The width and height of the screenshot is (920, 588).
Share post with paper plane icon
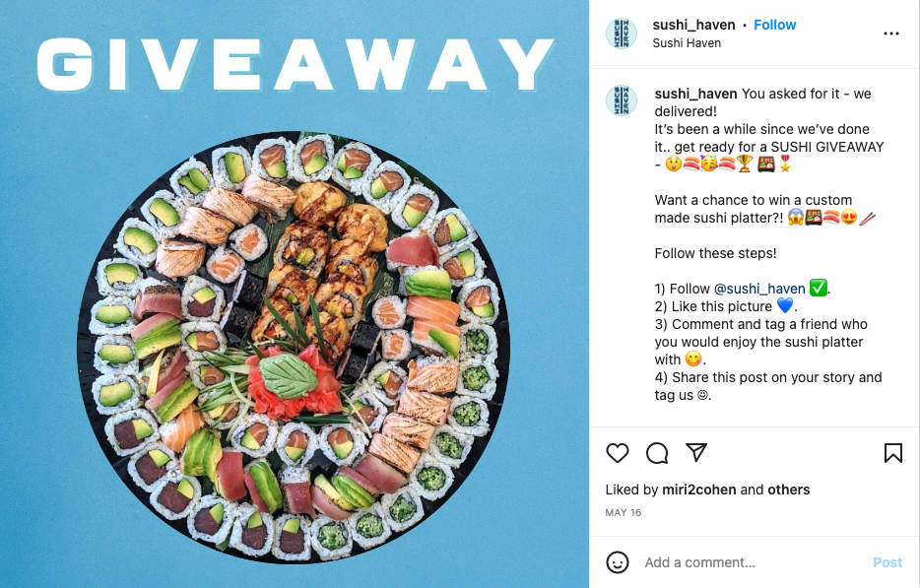695,452
